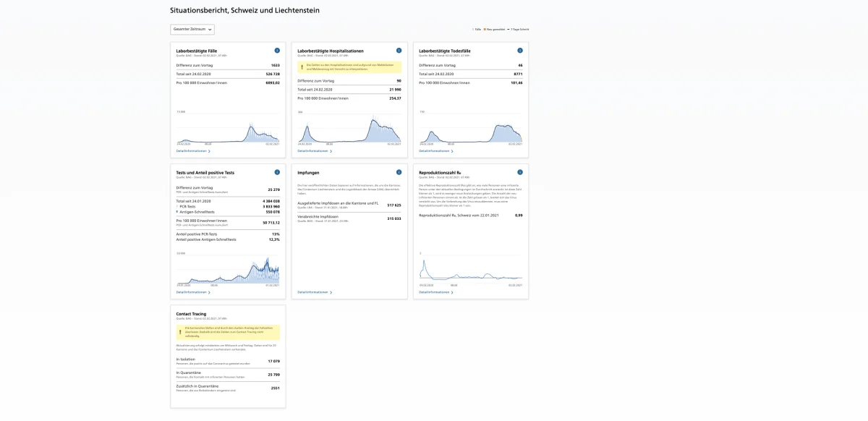Click the tests total value 4 384 038
Screen dimensions: 868x421
pyautogui.click(x=271, y=200)
